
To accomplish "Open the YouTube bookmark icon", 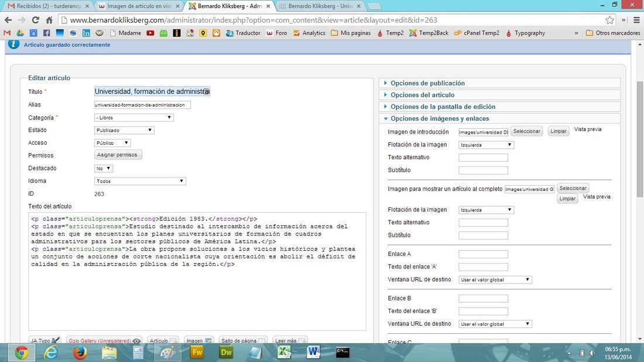I will 150,33.
